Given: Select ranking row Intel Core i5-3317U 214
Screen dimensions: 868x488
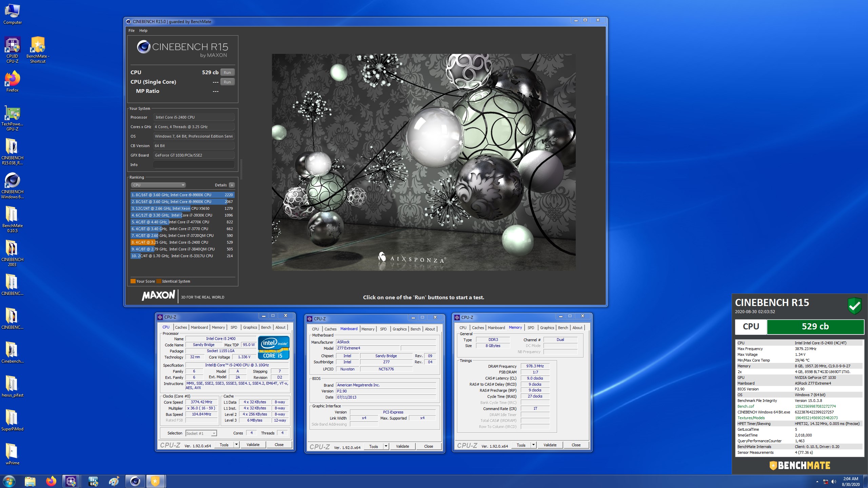Looking at the screenshot, I should click(x=182, y=256).
